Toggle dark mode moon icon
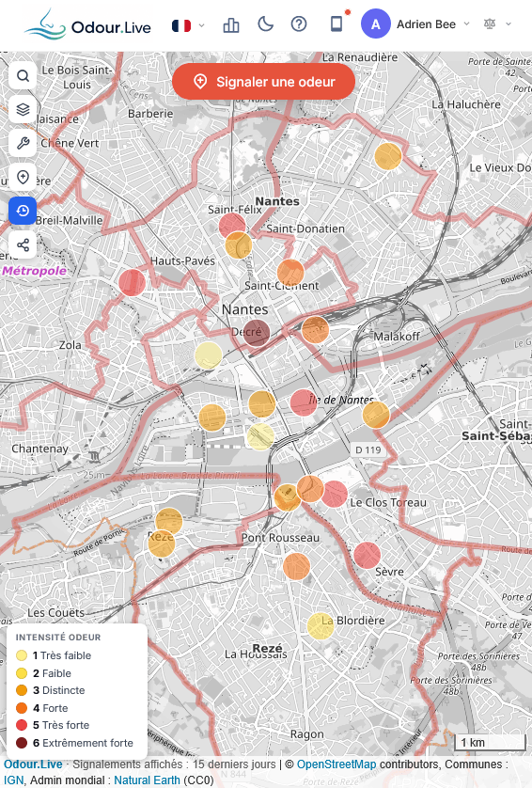The height and width of the screenshot is (788, 532). 265,24
